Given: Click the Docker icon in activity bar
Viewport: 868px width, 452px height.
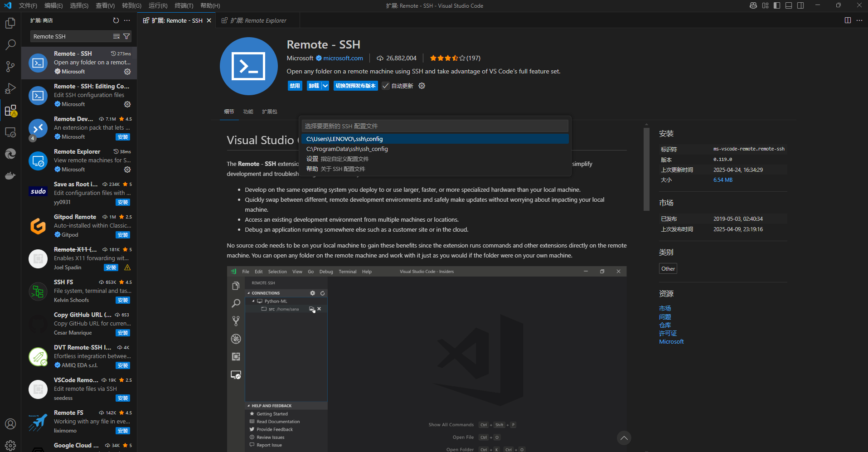Looking at the screenshot, I should coord(10,175).
